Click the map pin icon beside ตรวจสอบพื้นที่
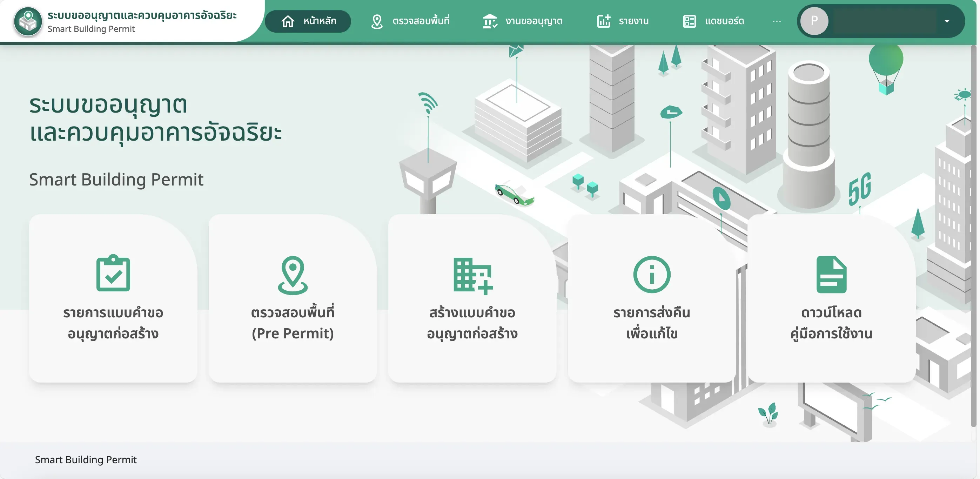This screenshot has height=479, width=980. (377, 21)
